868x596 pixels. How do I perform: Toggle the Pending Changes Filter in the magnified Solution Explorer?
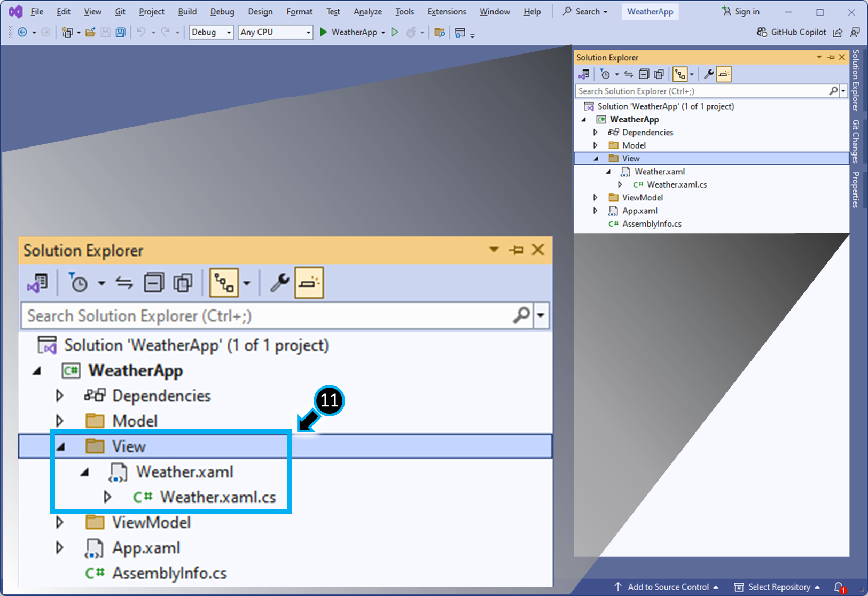pos(79,283)
